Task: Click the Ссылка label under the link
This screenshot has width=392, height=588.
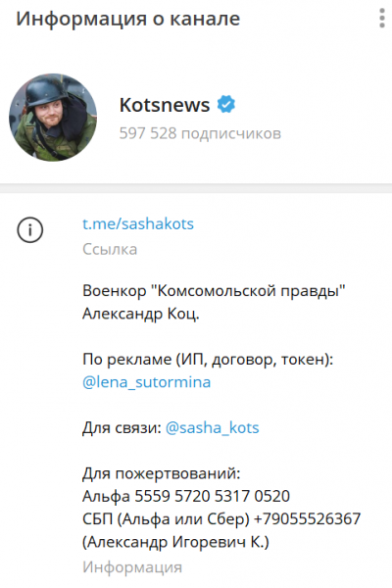Action: [110, 249]
